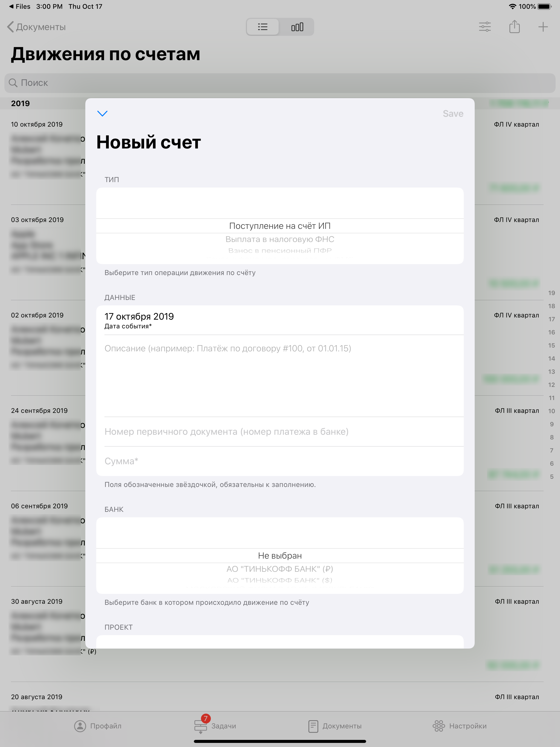Select 'Взнос в пенсионный ПФР' in the type picker
The image size is (560, 747).
[280, 250]
